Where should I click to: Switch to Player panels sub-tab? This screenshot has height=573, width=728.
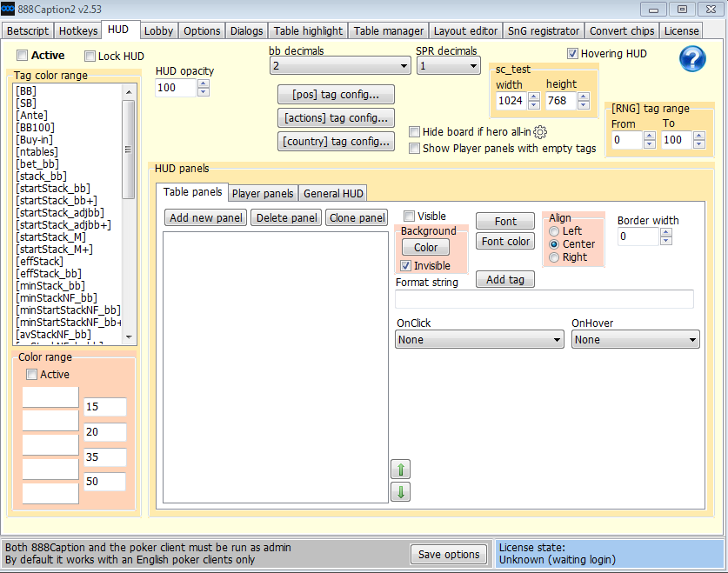[x=263, y=194]
